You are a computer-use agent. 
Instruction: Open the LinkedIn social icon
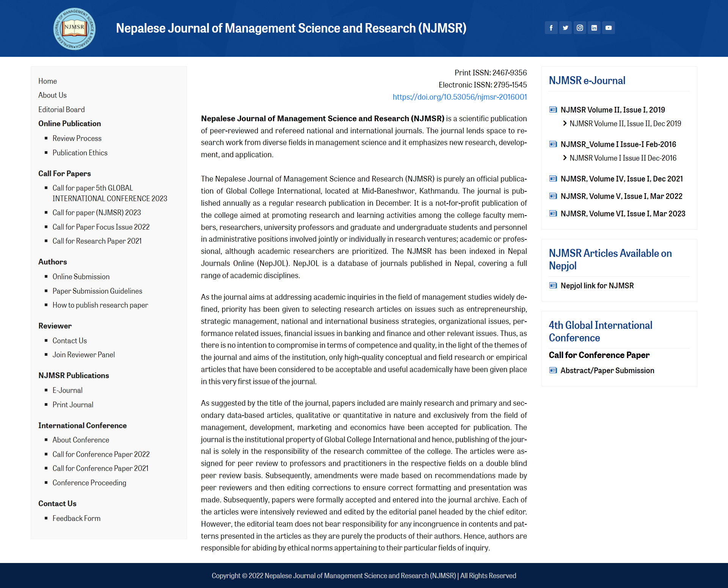coord(594,28)
